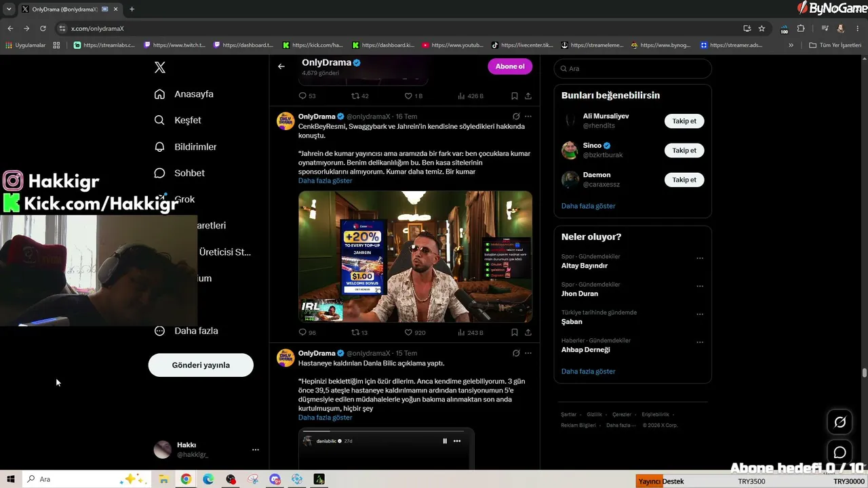Ask Grok about the 15 Tem post
The height and width of the screenshot is (488, 868).
(516, 353)
